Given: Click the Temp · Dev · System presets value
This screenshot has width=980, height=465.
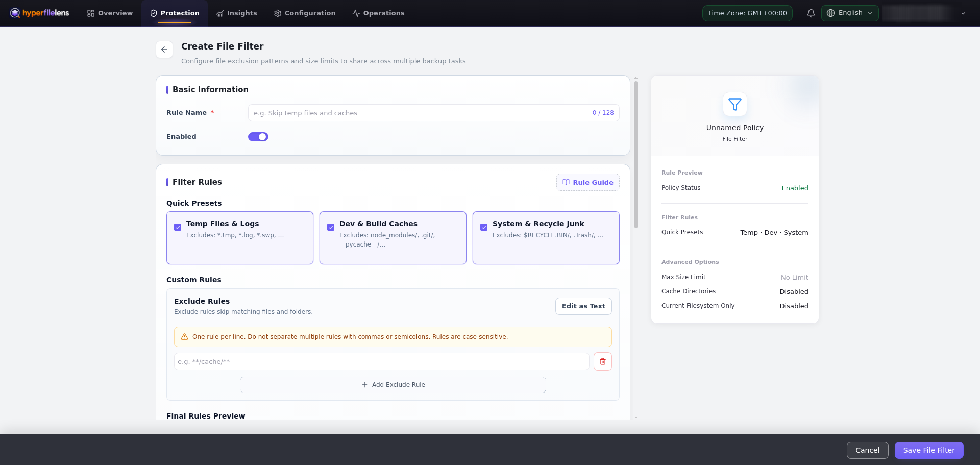Looking at the screenshot, I should [x=774, y=233].
